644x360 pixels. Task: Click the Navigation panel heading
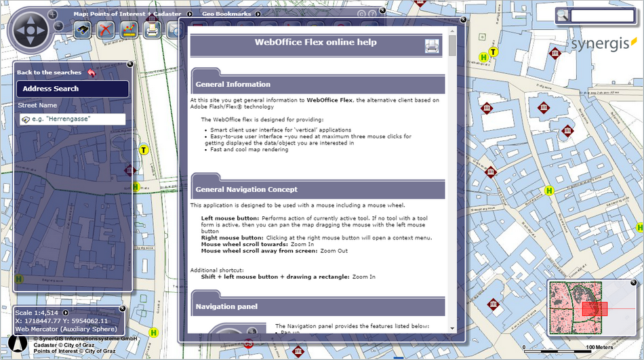coord(226,306)
